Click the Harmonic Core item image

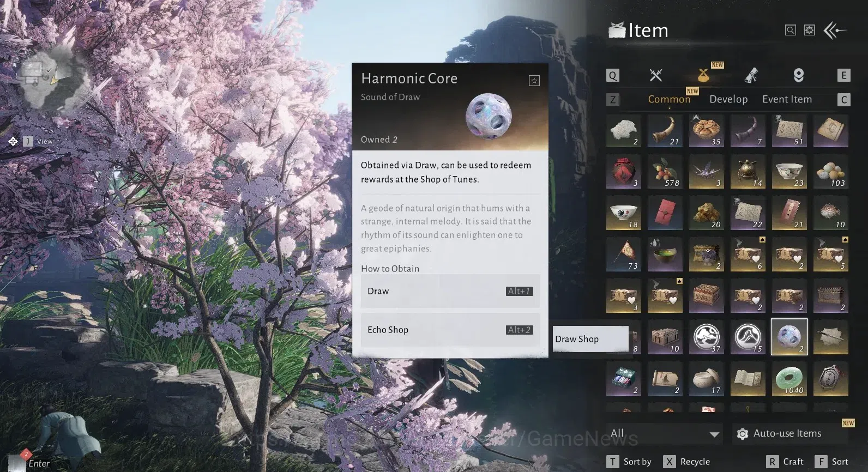489,116
